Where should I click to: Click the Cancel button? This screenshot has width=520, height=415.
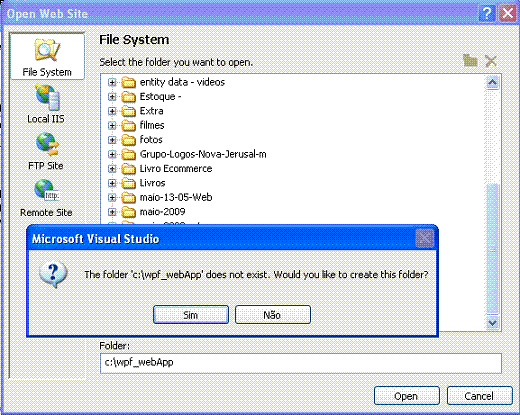[x=479, y=396]
